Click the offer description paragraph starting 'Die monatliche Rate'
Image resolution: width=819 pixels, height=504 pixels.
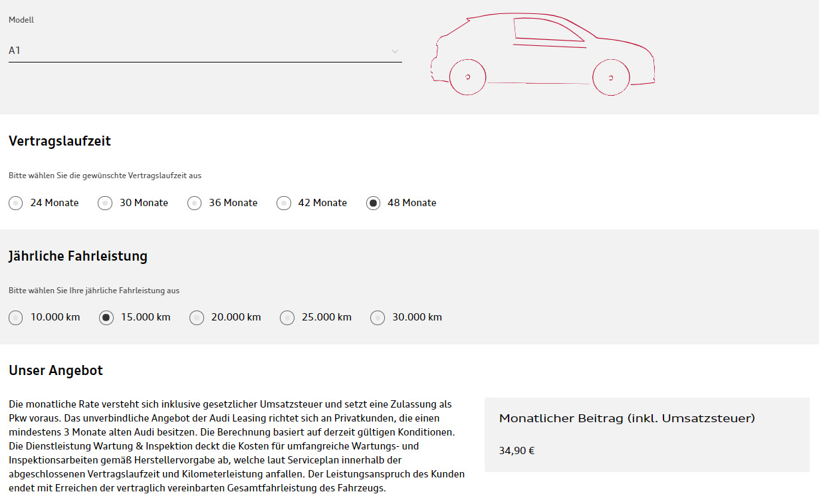(x=237, y=446)
